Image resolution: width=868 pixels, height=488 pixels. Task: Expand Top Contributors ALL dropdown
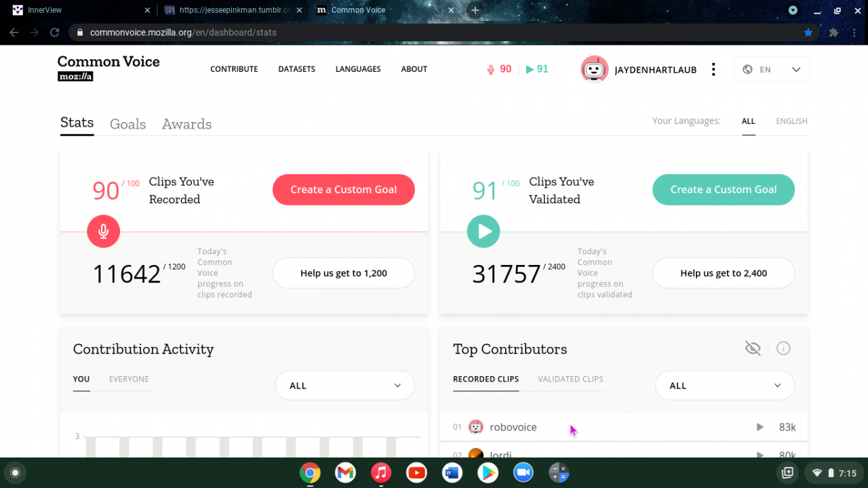tap(725, 386)
